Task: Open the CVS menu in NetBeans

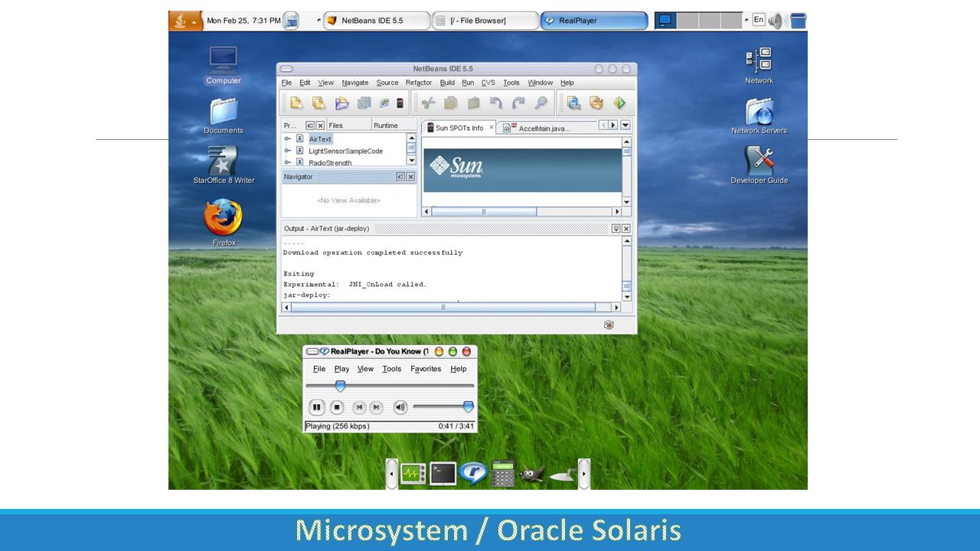Action: (488, 83)
